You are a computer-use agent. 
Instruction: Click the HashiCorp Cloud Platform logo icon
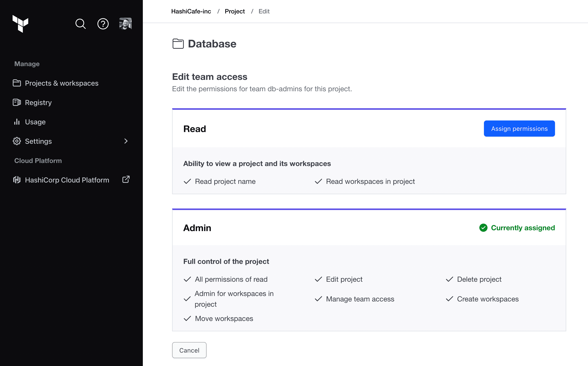(x=17, y=180)
